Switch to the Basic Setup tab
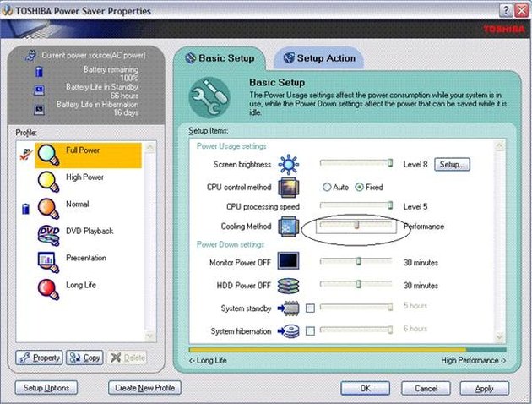 (x=220, y=58)
